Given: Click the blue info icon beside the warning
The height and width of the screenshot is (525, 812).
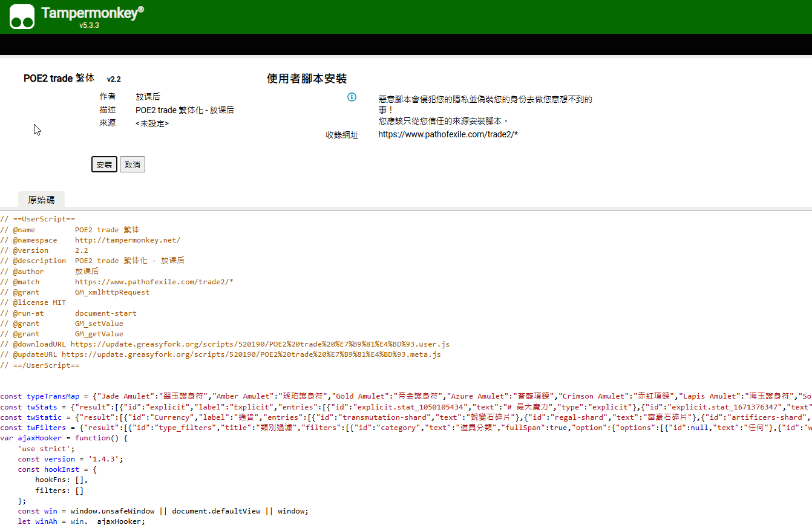Looking at the screenshot, I should point(352,97).
